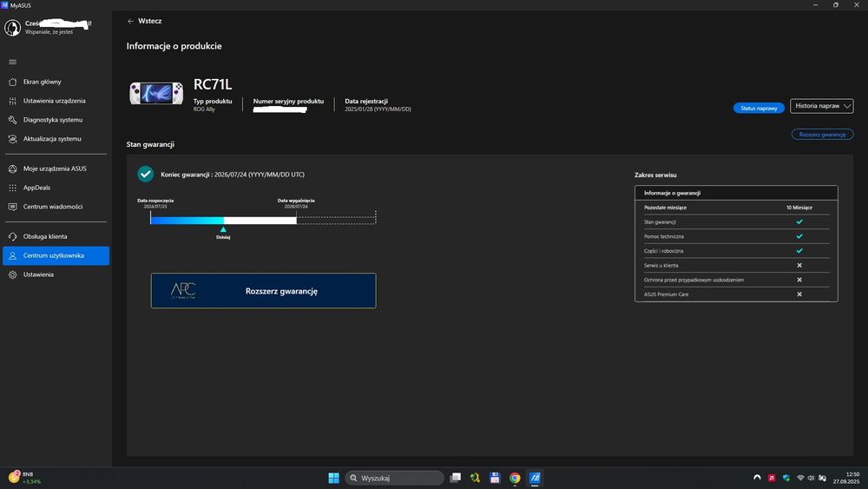Click the Koniec gwarancji date text

[x=233, y=175]
